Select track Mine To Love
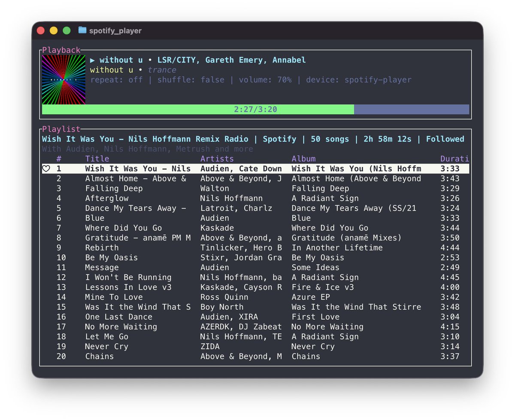The height and width of the screenshot is (420, 515). point(114,297)
